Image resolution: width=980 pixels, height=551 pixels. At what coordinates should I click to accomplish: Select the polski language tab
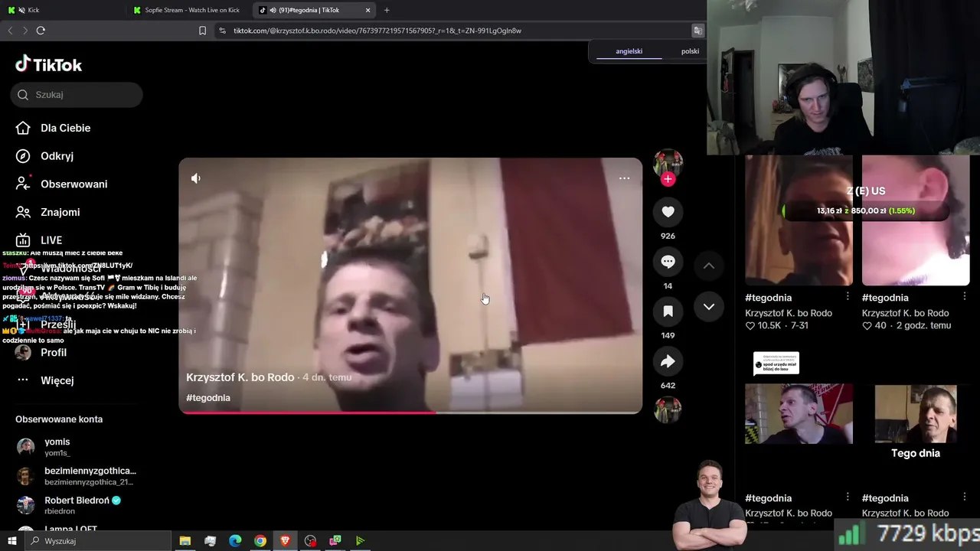pos(690,51)
